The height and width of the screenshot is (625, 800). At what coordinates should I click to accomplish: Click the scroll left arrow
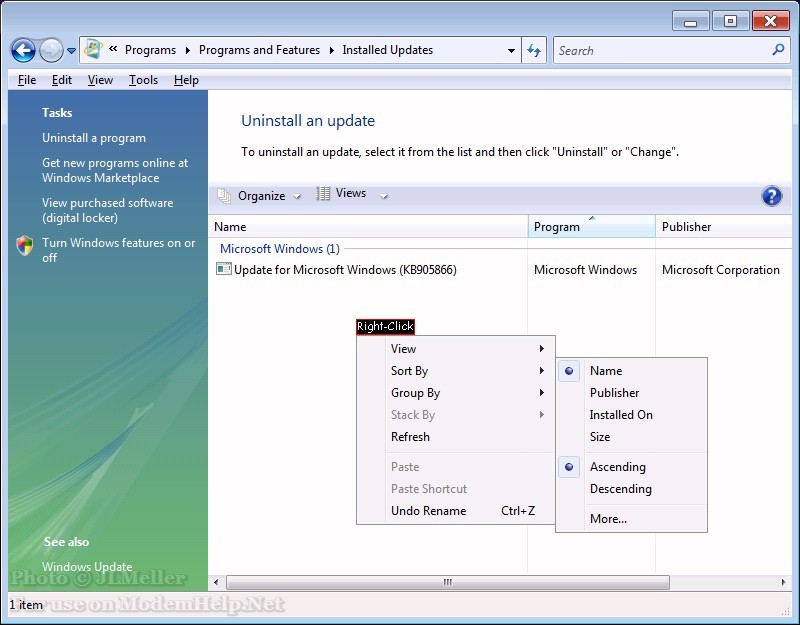[216, 582]
